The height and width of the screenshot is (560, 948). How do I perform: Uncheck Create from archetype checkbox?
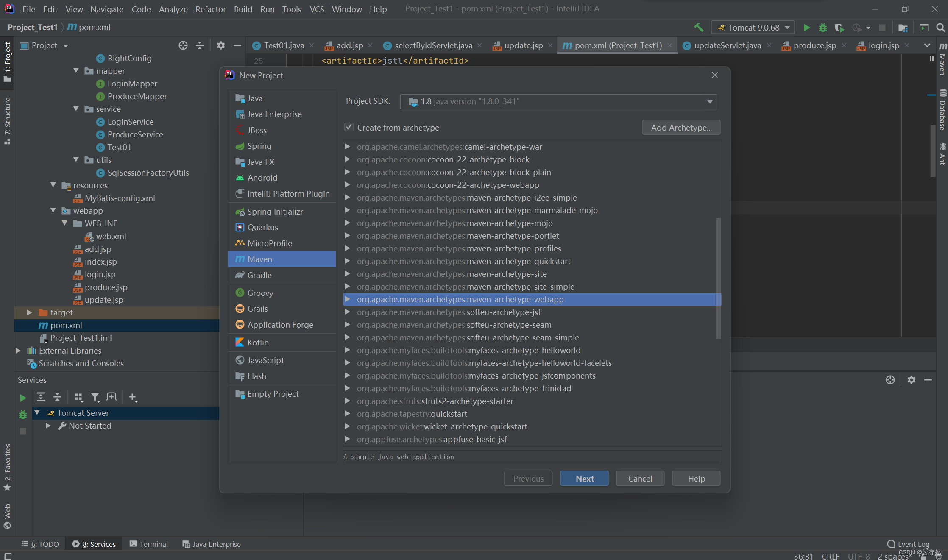[x=349, y=127]
